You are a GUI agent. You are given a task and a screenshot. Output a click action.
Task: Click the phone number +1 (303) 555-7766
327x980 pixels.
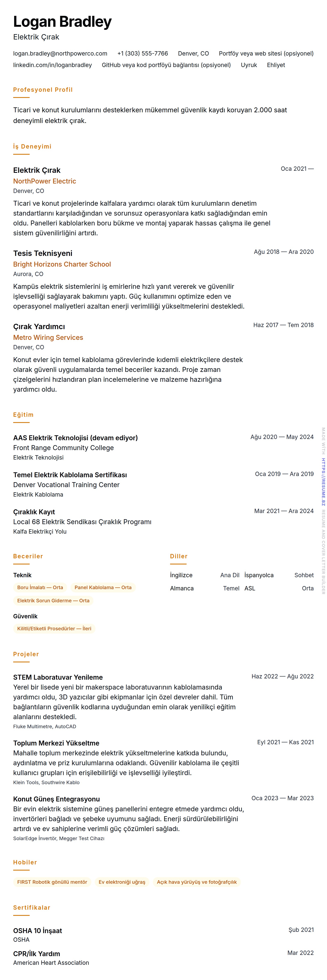(142, 54)
